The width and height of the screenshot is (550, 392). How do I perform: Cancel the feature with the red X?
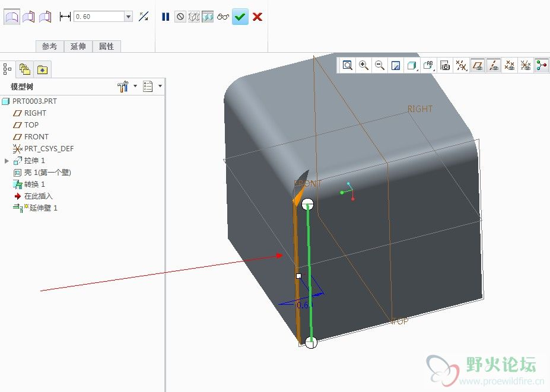[x=257, y=17]
